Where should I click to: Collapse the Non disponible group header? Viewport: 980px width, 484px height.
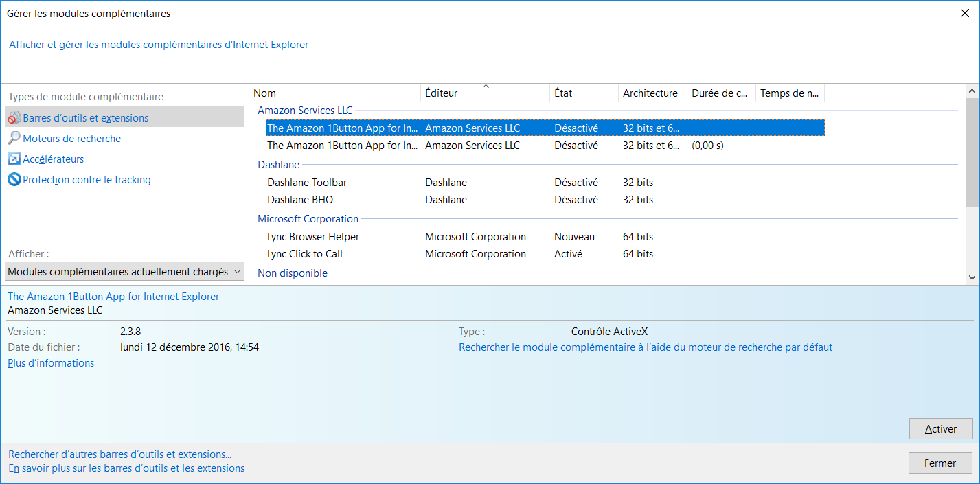point(293,273)
